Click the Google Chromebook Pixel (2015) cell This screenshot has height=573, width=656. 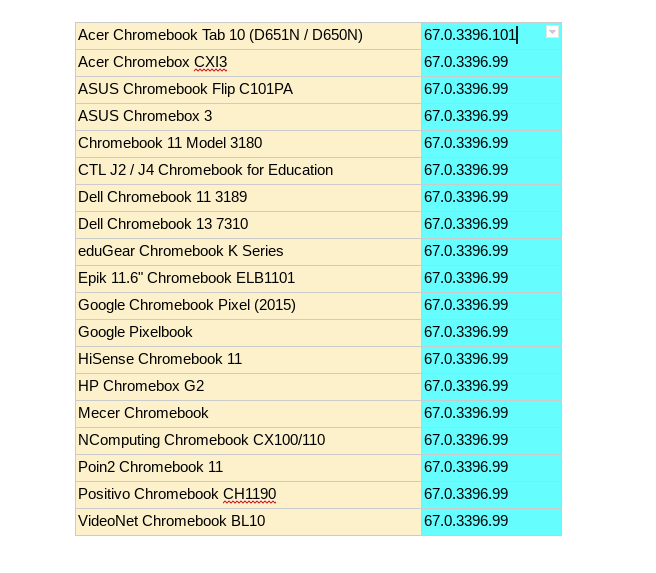point(187,306)
